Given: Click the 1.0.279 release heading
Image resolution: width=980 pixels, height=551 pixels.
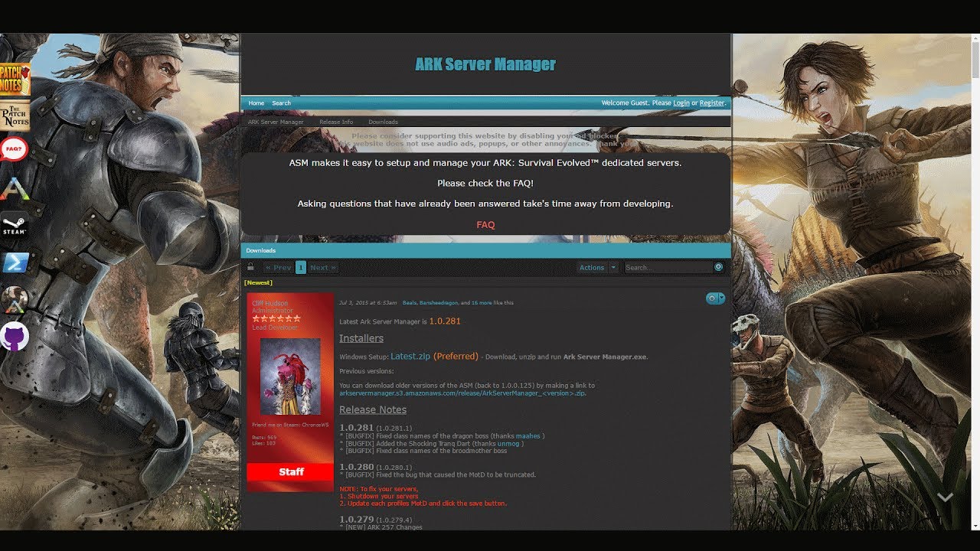Looking at the screenshot, I should coord(357,520).
